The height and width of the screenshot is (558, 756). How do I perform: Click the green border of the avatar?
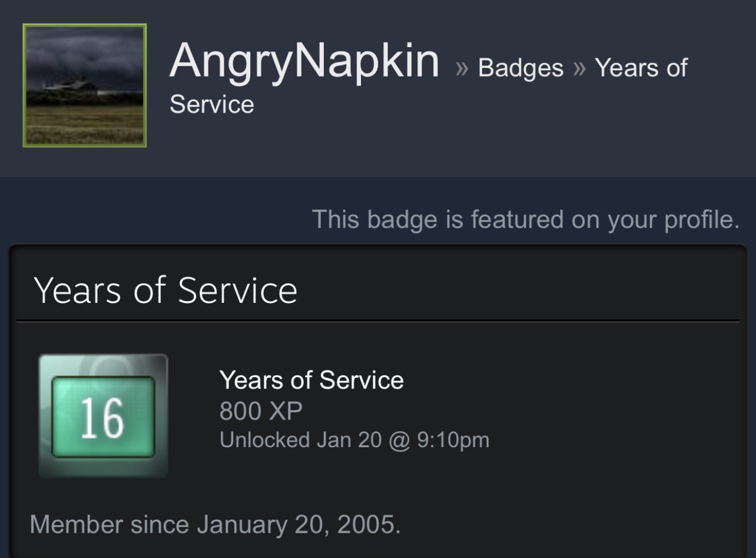[x=24, y=85]
